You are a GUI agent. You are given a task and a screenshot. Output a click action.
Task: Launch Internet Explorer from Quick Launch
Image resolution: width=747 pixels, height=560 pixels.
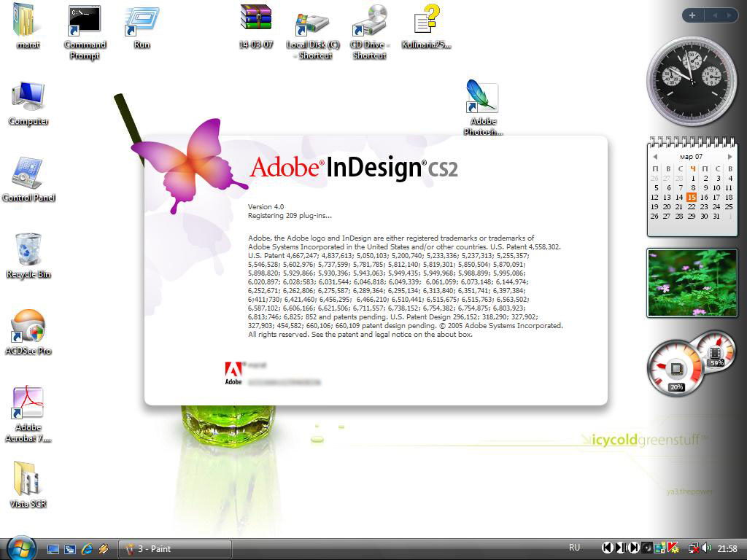pos(88,549)
